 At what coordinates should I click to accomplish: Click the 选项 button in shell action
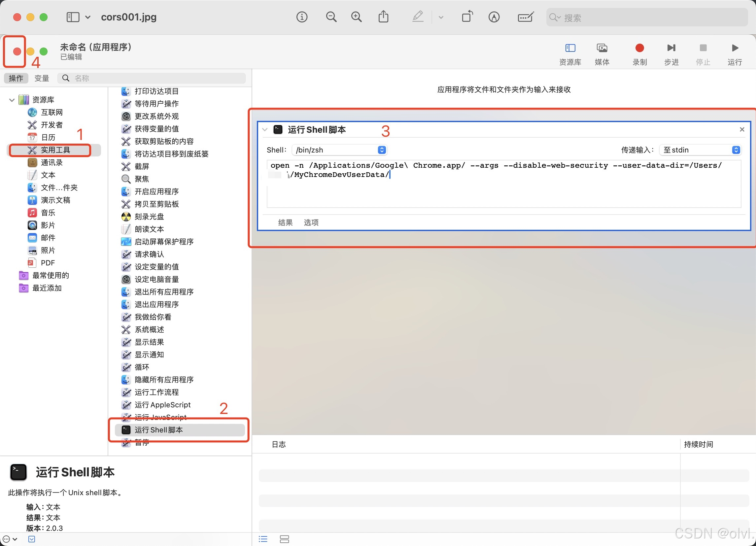tap(311, 222)
